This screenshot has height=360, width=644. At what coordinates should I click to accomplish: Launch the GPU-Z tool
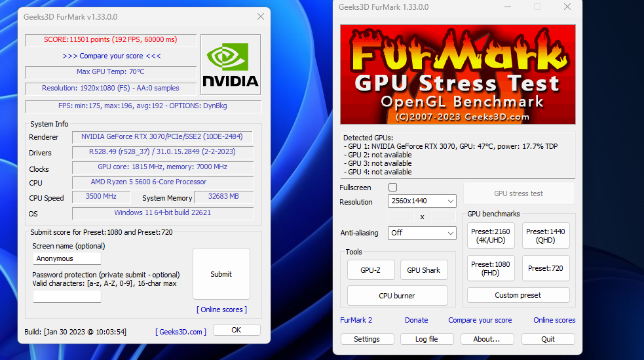(371, 270)
